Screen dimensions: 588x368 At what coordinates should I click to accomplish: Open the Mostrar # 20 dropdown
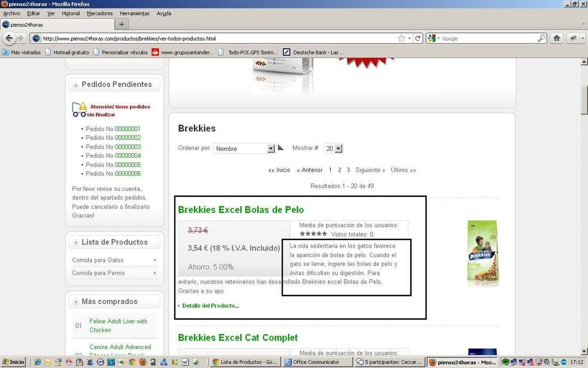pos(338,149)
